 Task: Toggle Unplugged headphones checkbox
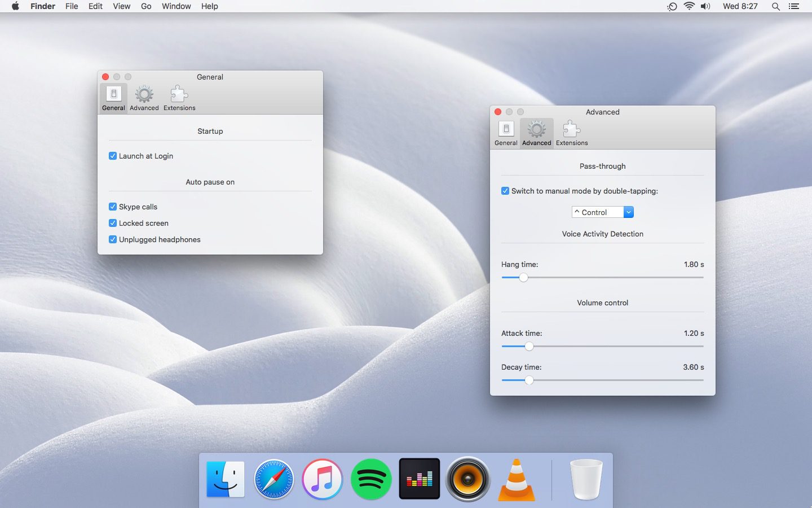pos(113,239)
